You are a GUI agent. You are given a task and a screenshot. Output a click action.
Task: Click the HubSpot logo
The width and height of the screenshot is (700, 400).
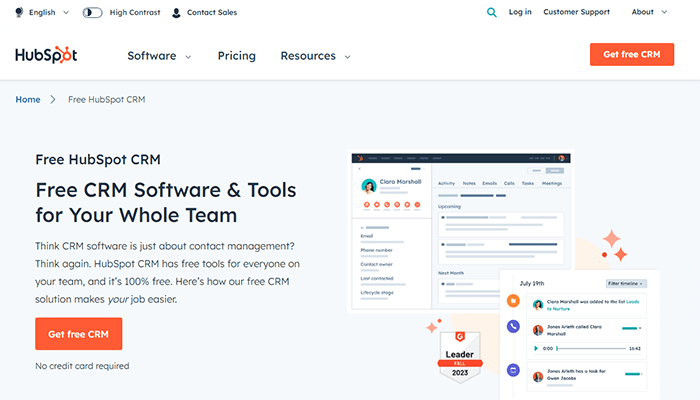coord(46,55)
